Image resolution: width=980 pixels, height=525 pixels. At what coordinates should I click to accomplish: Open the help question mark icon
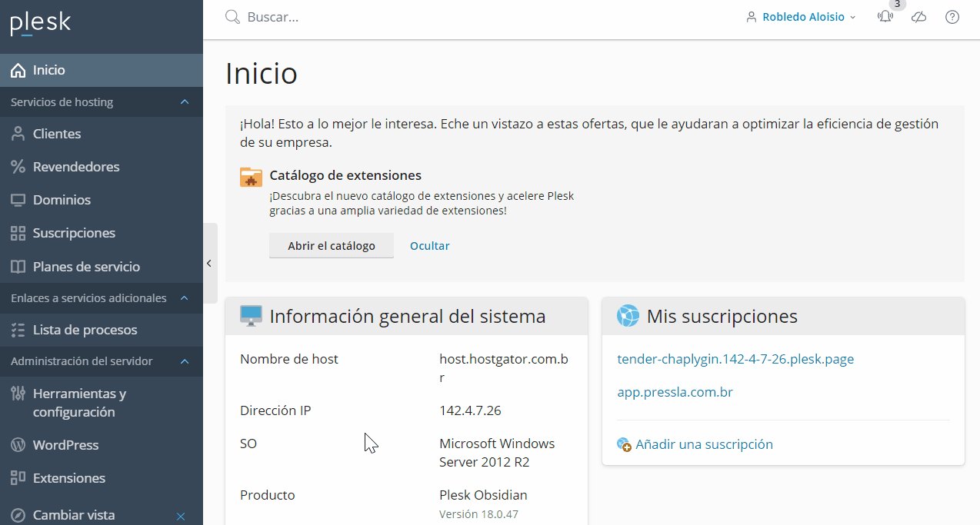pyautogui.click(x=952, y=17)
